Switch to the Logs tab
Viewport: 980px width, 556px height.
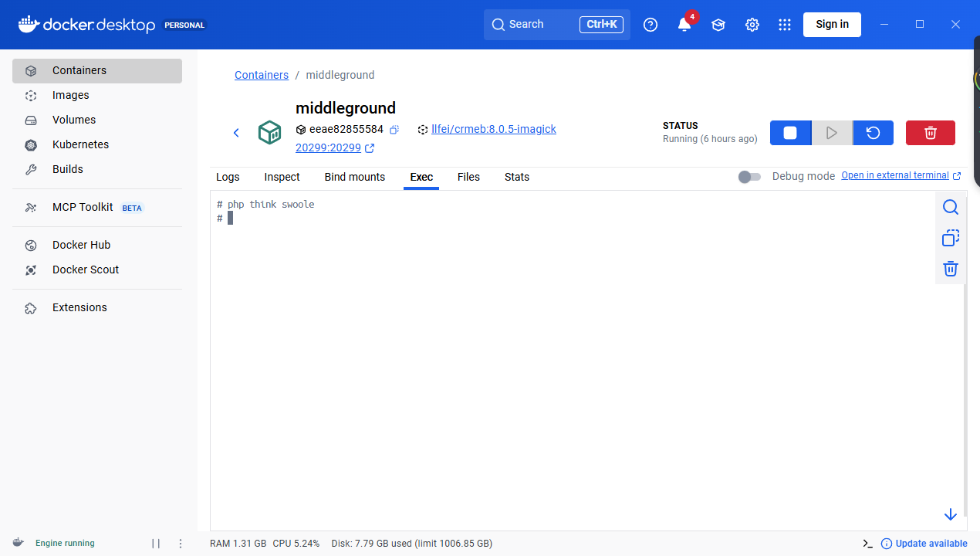[x=228, y=177]
